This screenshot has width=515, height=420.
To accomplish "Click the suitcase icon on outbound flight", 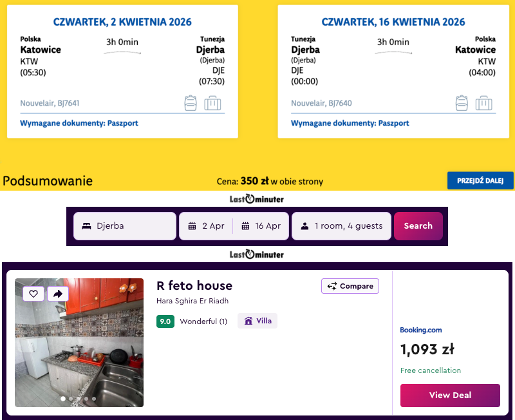I will click(212, 103).
